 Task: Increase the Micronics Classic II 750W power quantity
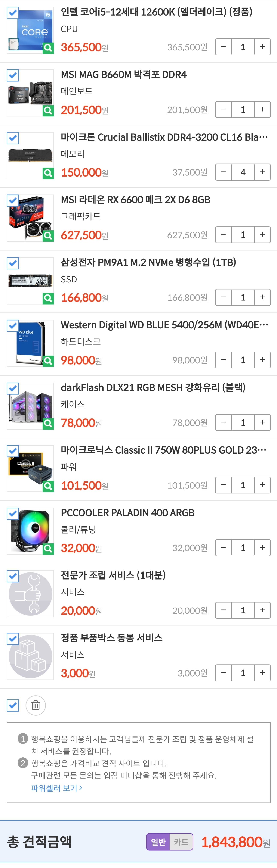262,485
